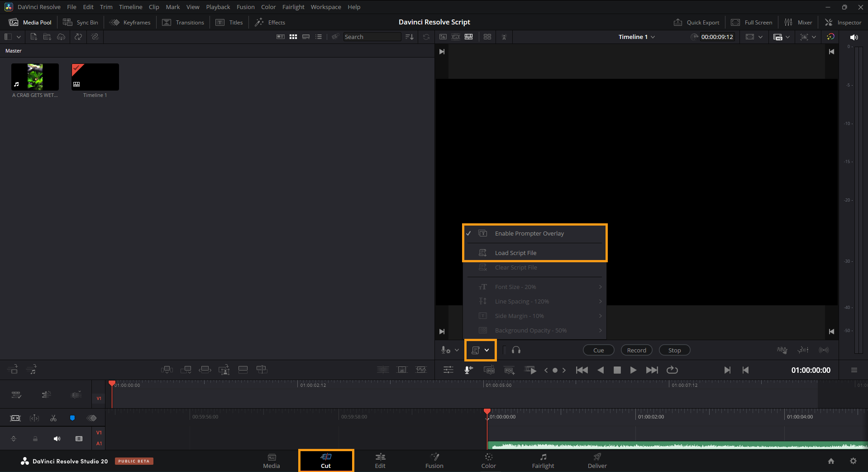Switch to the Fairlight page

pos(543,461)
